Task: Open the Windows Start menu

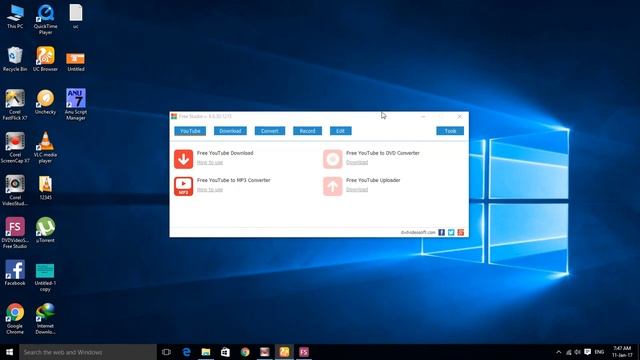Action: coord(9,352)
